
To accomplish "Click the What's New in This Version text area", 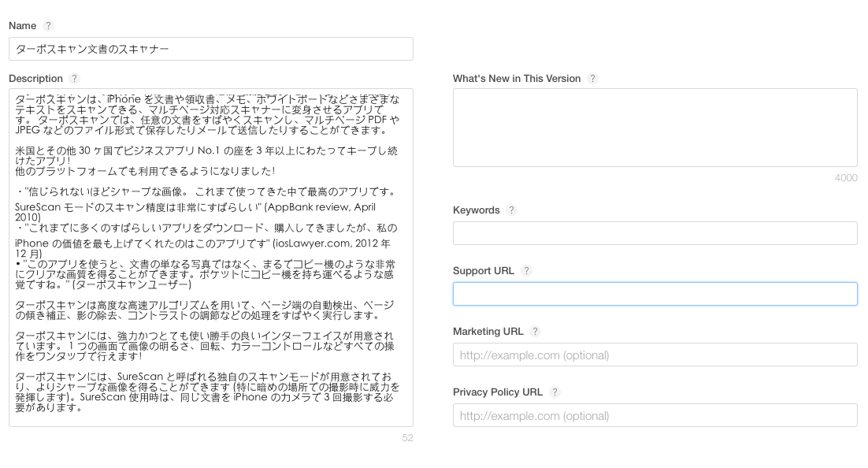I will pos(655,128).
